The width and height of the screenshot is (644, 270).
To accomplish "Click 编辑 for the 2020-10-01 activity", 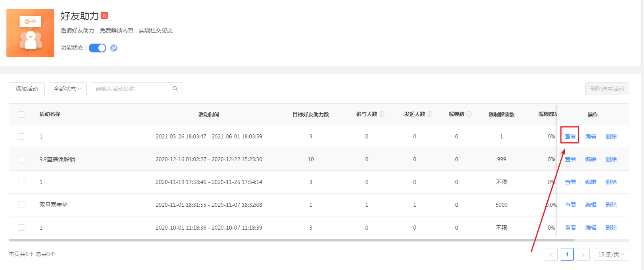I will click(590, 228).
